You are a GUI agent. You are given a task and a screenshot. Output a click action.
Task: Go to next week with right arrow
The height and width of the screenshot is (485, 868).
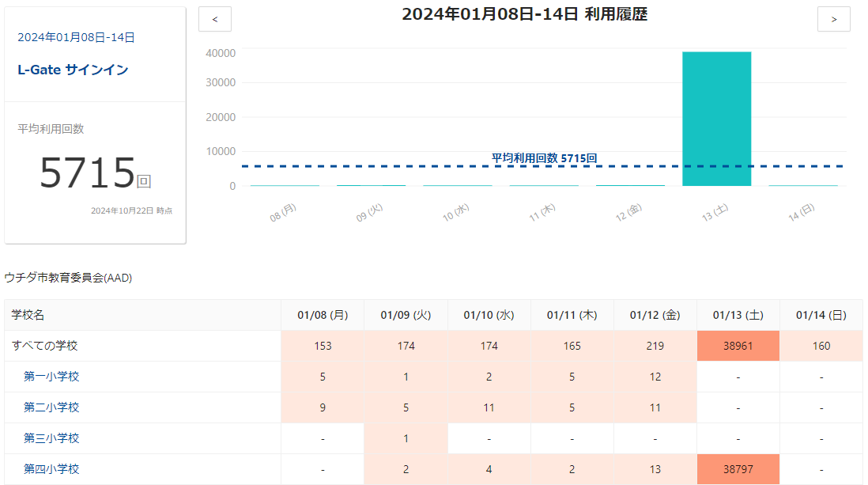click(x=833, y=19)
